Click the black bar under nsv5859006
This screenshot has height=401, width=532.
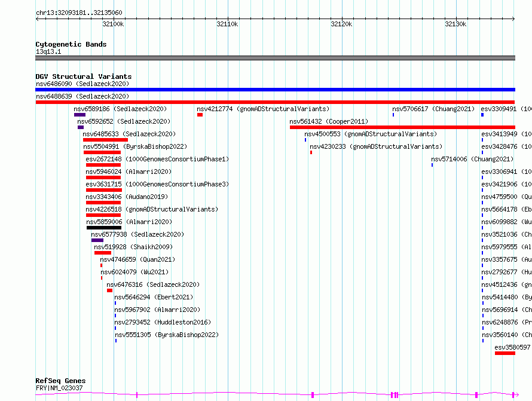click(x=104, y=228)
